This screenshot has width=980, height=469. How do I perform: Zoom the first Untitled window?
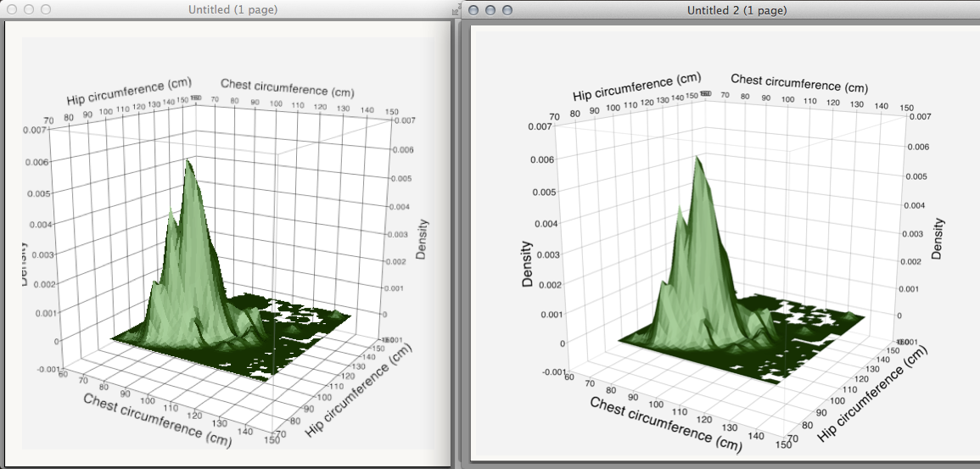click(x=46, y=9)
